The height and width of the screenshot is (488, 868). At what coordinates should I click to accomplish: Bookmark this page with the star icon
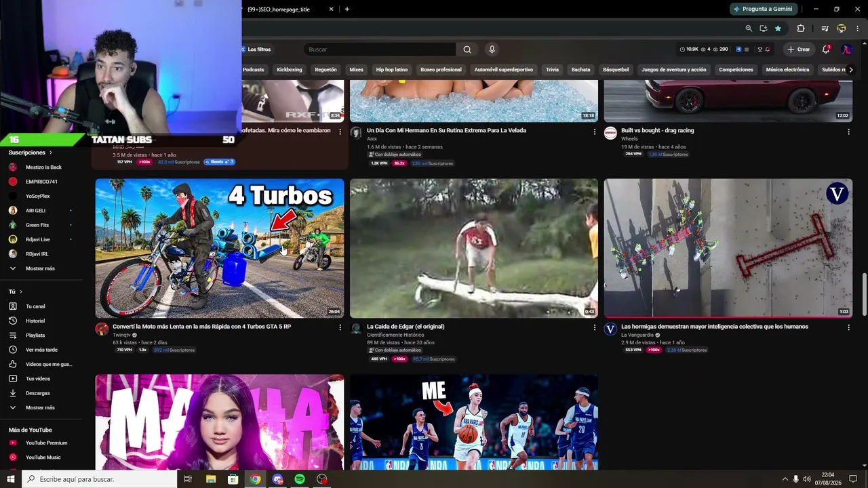click(778, 28)
